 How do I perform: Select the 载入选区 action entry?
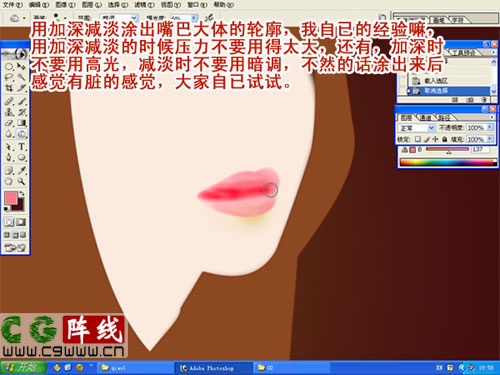coord(436,81)
